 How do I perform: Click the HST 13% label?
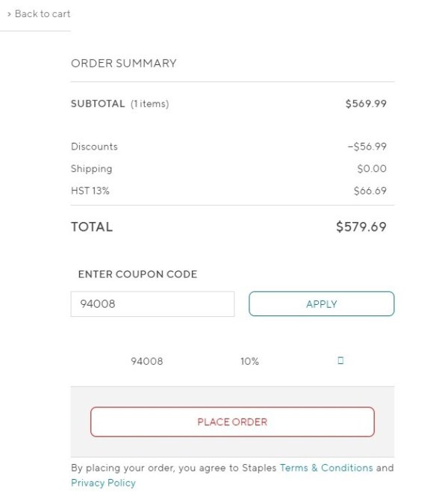90,191
